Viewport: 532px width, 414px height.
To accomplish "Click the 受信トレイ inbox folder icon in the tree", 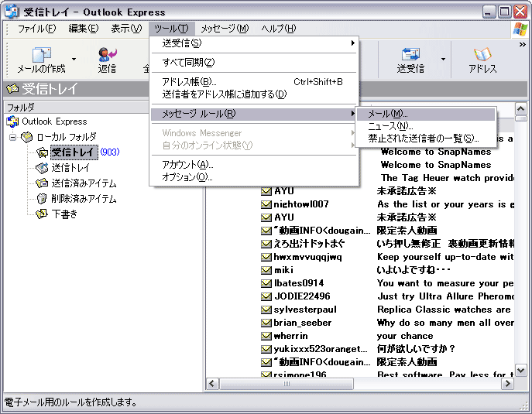I will tap(42, 152).
